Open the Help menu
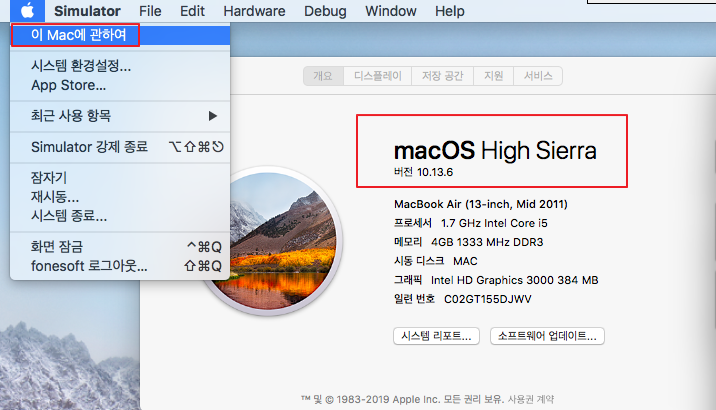This screenshot has height=410, width=716. [x=450, y=11]
